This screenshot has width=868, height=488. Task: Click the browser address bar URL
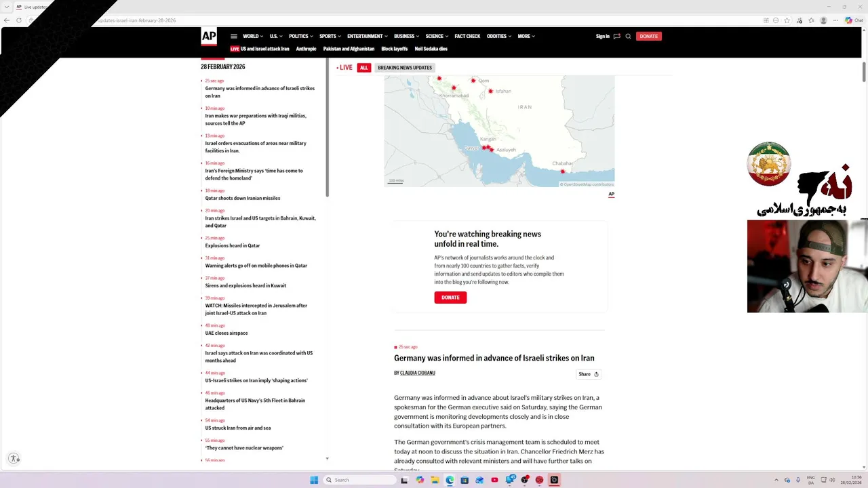[136, 20]
